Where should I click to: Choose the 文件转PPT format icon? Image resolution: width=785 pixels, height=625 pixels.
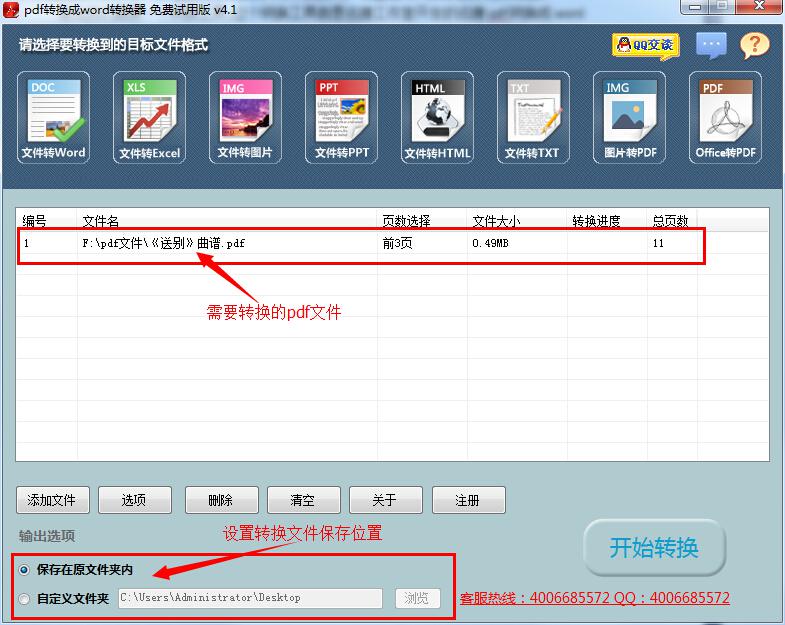[x=341, y=117]
